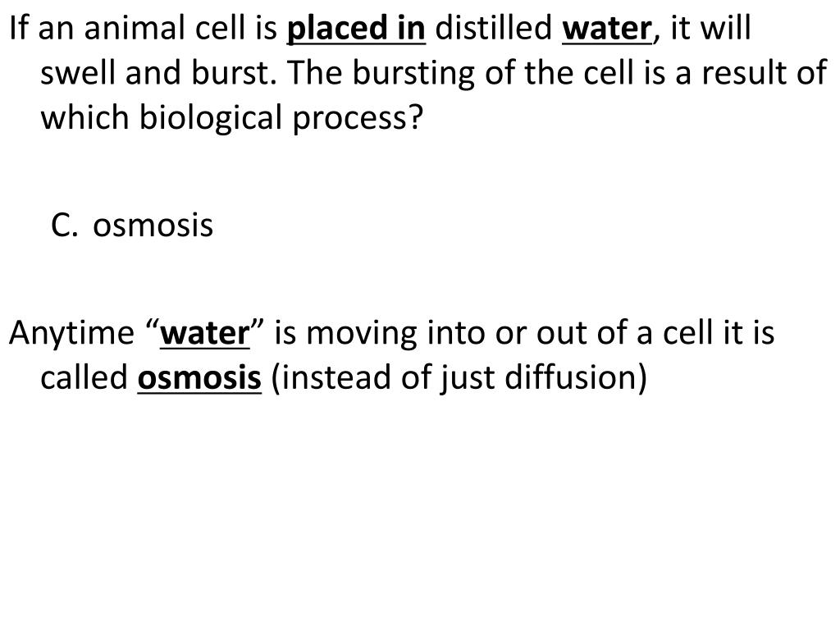This screenshot has width=840, height=630.
Task: Select the words "result of" ending the second line
Action: coord(765,73)
